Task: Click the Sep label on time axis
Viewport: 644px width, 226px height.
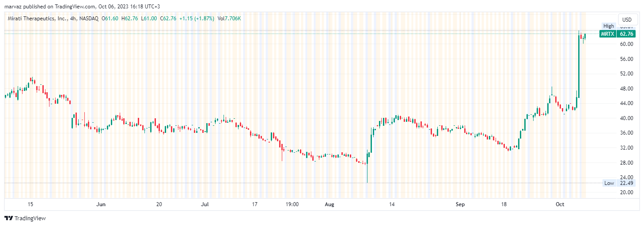Action: [461, 204]
